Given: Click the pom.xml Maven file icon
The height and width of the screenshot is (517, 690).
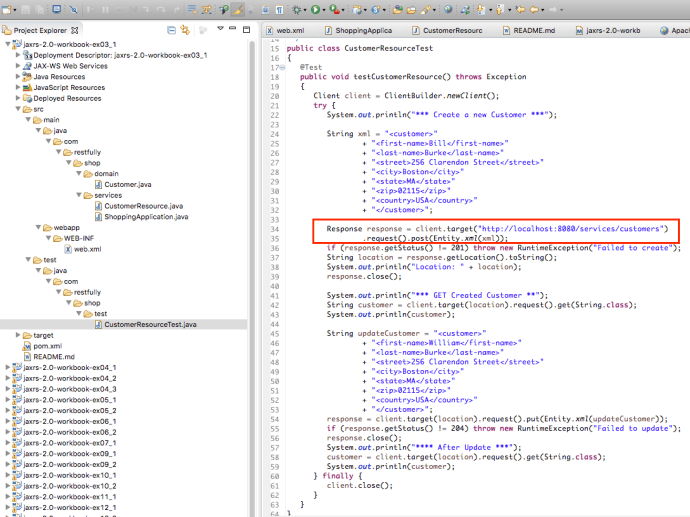Looking at the screenshot, I should click(x=26, y=346).
